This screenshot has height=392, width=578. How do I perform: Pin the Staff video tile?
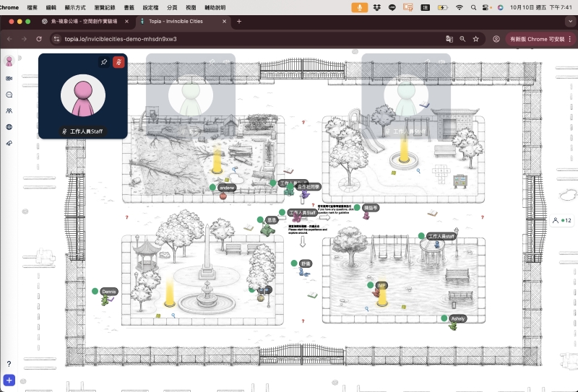[x=104, y=62]
